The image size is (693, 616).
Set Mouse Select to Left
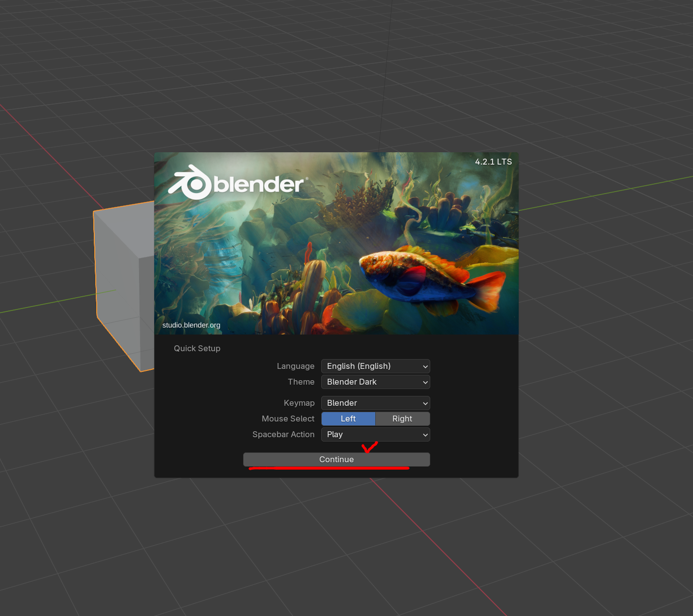(x=348, y=419)
